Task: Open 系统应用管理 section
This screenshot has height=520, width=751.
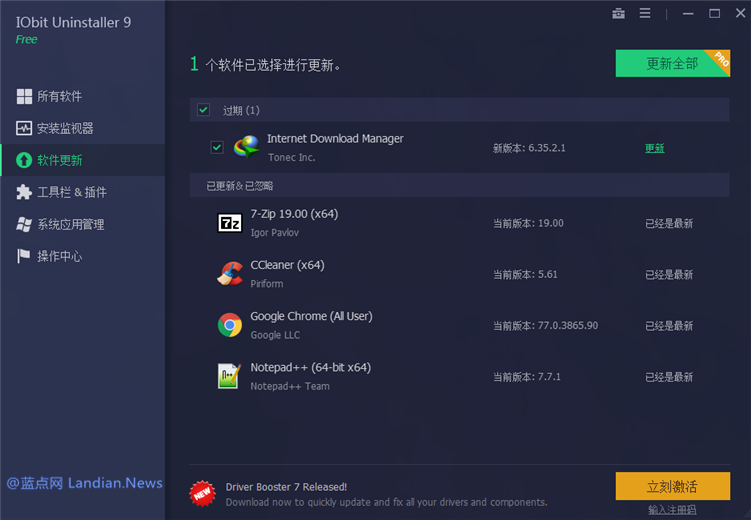Action: (x=83, y=224)
